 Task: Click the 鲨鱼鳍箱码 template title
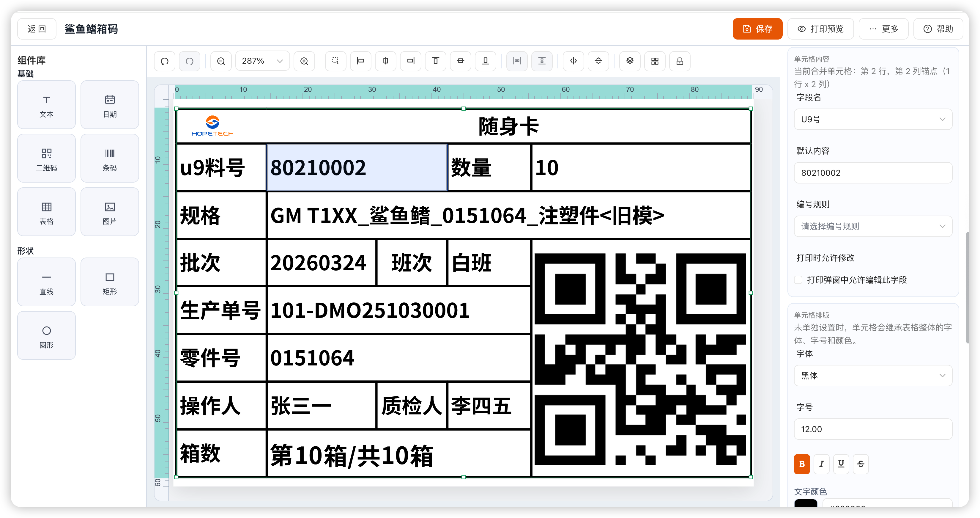point(91,29)
